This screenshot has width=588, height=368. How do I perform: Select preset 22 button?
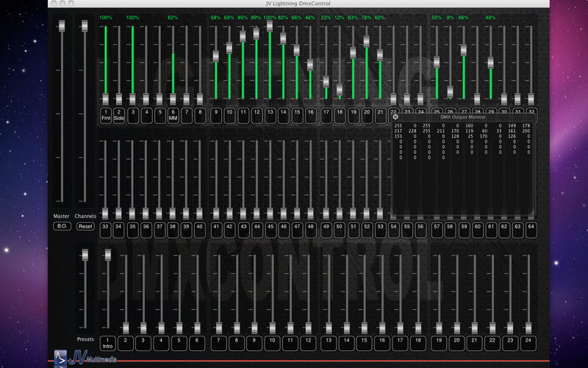click(x=492, y=343)
